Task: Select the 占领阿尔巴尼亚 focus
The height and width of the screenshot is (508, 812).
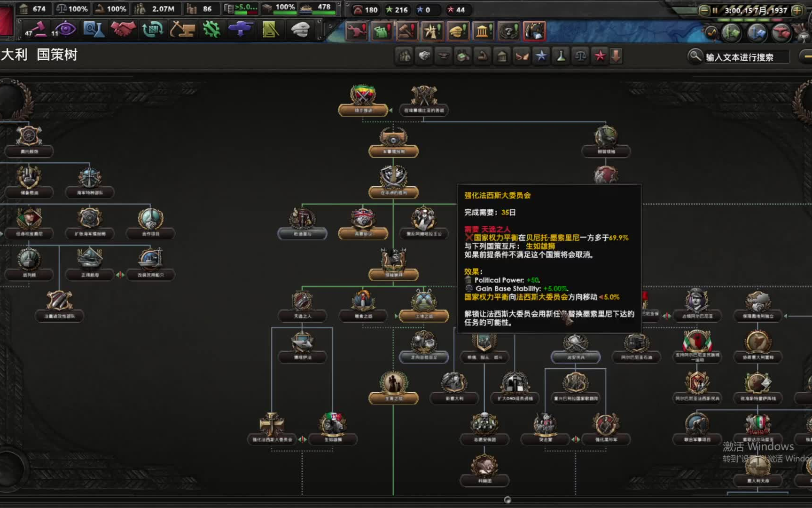Action: [697, 306]
